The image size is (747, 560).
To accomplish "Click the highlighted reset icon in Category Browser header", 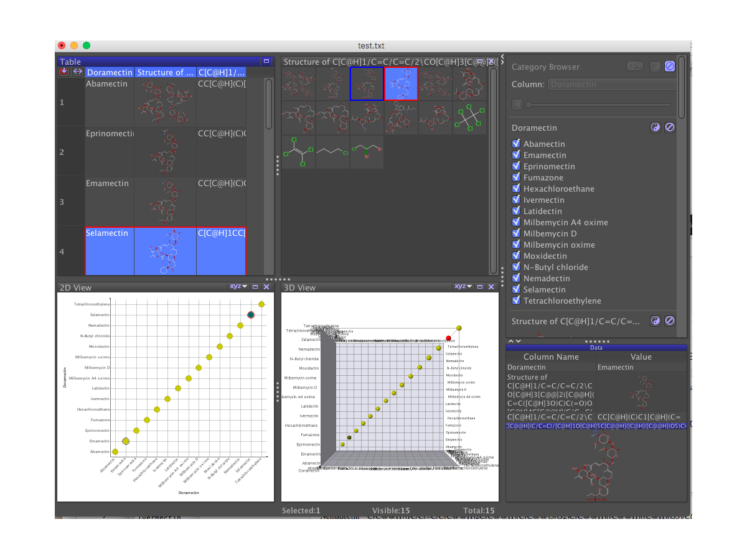I will [x=670, y=67].
